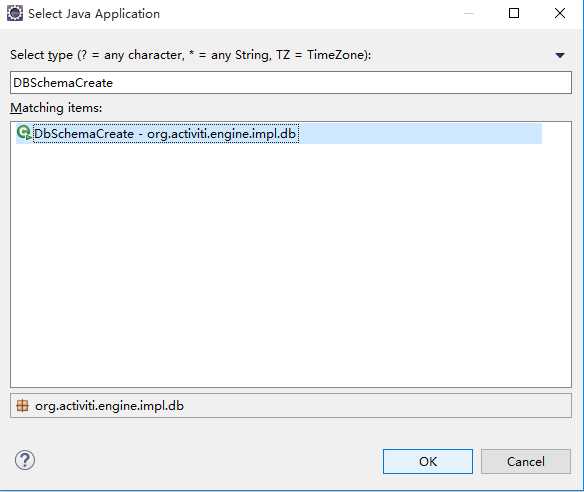This screenshot has width=584, height=492.
Task: Click the blank end of the package status bar
Action: pyautogui.click(x=377, y=406)
